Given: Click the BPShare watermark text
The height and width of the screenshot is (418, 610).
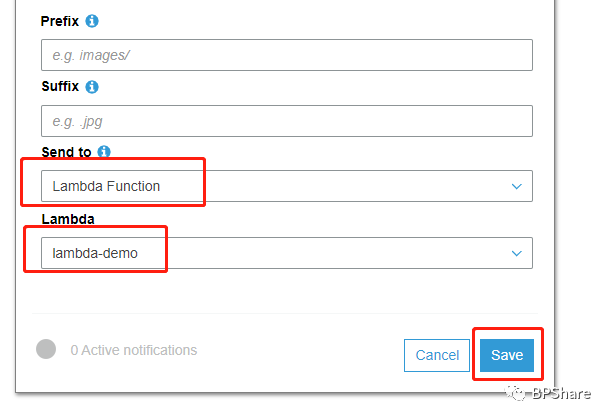Looking at the screenshot, I should [566, 394].
